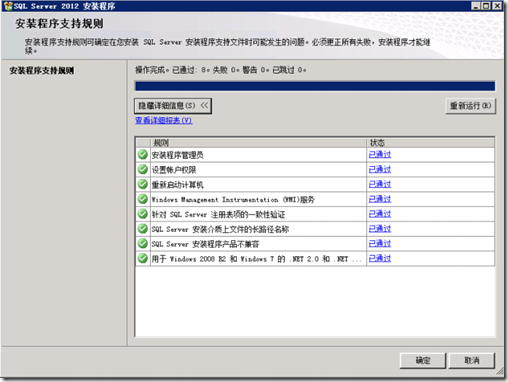Click green check icon for 长路径名称 rule
Image resolution: width=508 pixels, height=382 pixels.
tap(143, 229)
